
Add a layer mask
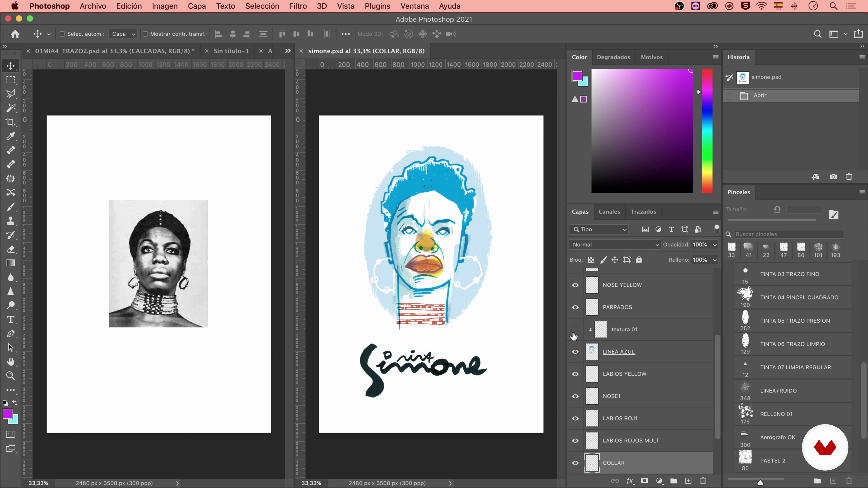point(644,481)
